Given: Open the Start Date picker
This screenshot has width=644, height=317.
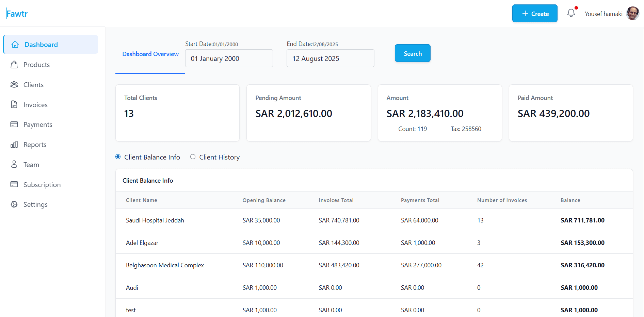Looking at the screenshot, I should tap(229, 58).
